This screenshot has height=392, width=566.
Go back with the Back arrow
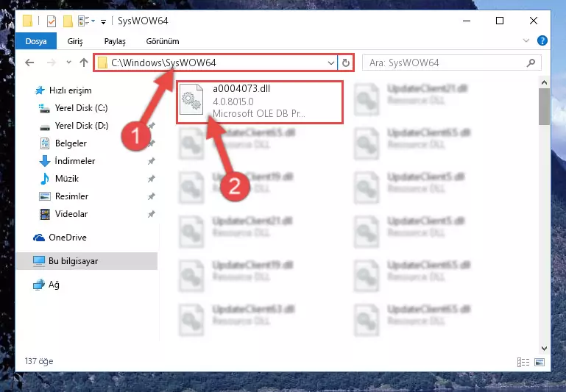pyautogui.click(x=29, y=63)
